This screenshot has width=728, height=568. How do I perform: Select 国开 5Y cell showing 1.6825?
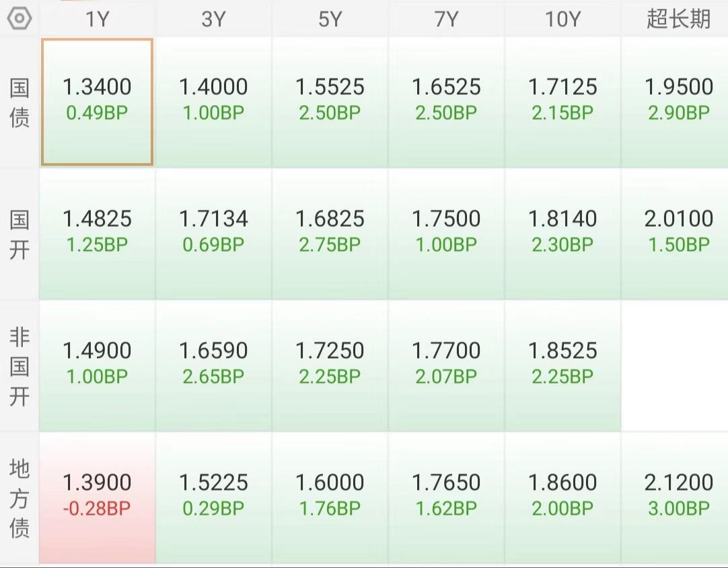tap(330, 234)
